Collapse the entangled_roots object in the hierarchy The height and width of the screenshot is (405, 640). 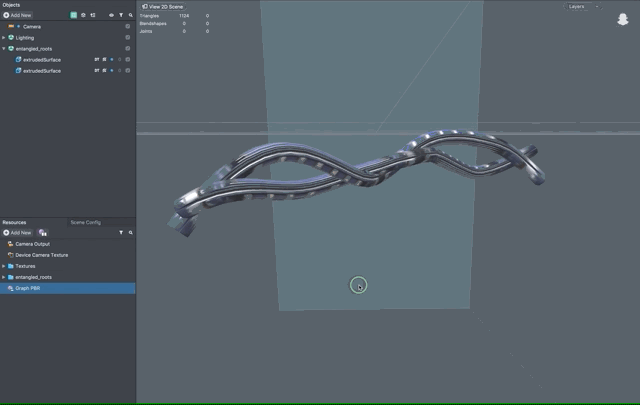coord(4,48)
